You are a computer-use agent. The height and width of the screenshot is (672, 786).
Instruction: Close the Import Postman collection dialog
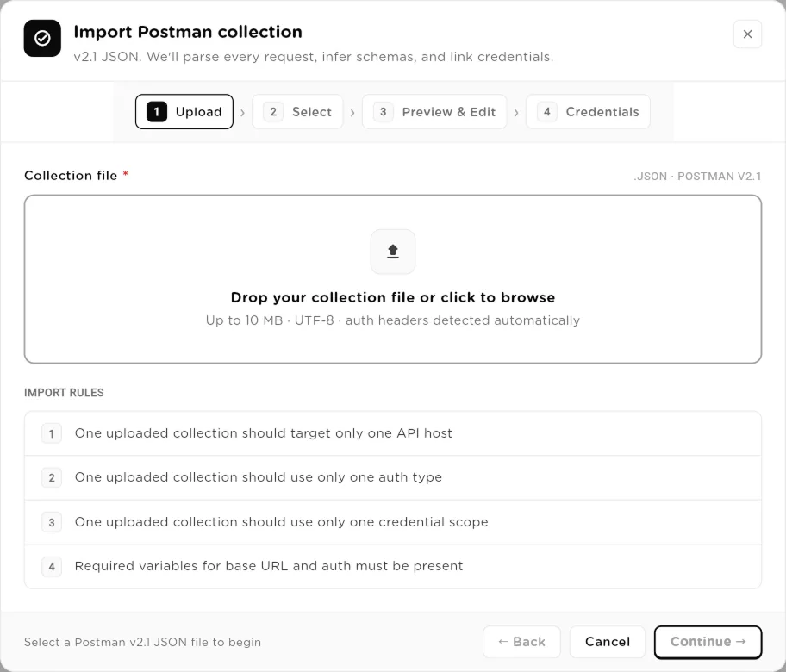(747, 34)
